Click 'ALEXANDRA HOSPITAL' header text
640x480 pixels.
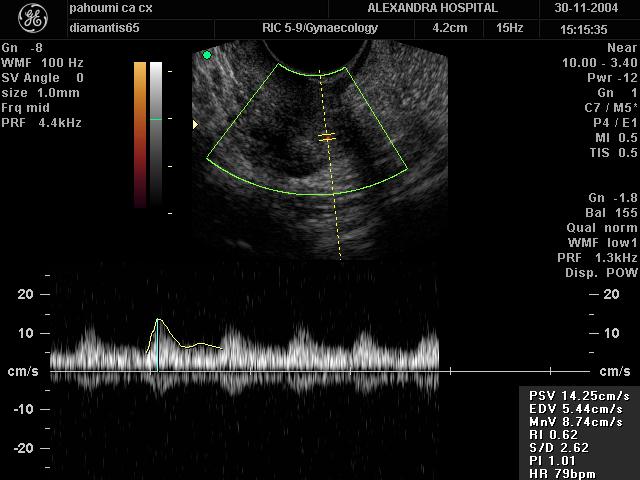[x=432, y=8]
